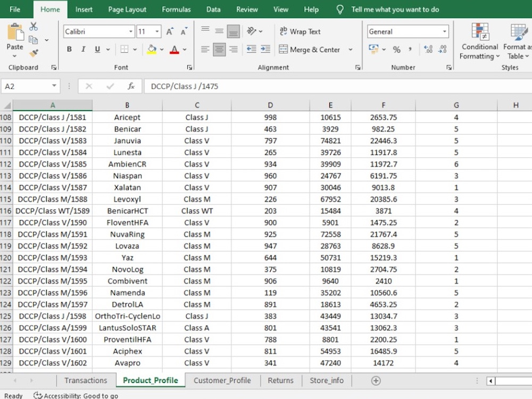Screen dimensions: 532x399
Task: Open the Transactions sheet tab
Action: (x=86, y=381)
